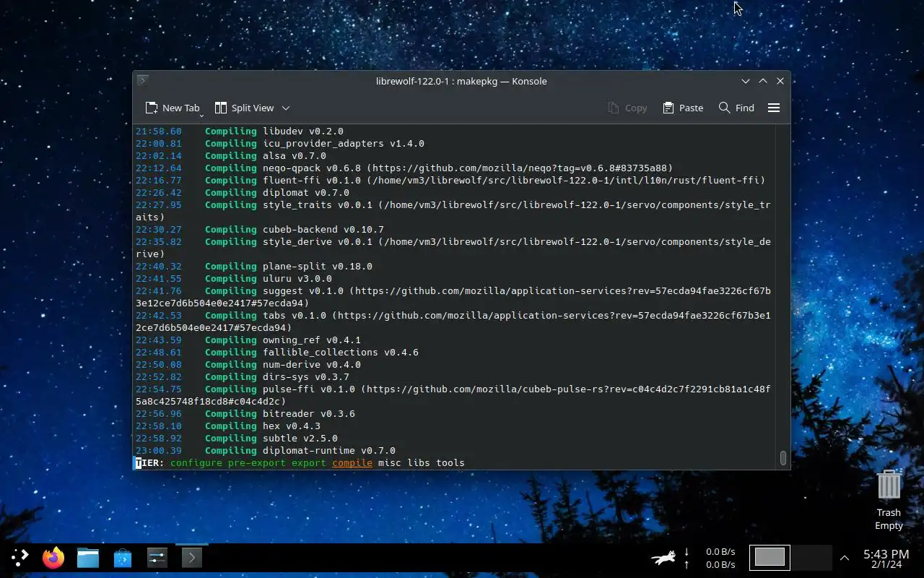The height and width of the screenshot is (578, 924).
Task: Click the 'cubeb-backend v0.10.7' text
Action: click(323, 230)
